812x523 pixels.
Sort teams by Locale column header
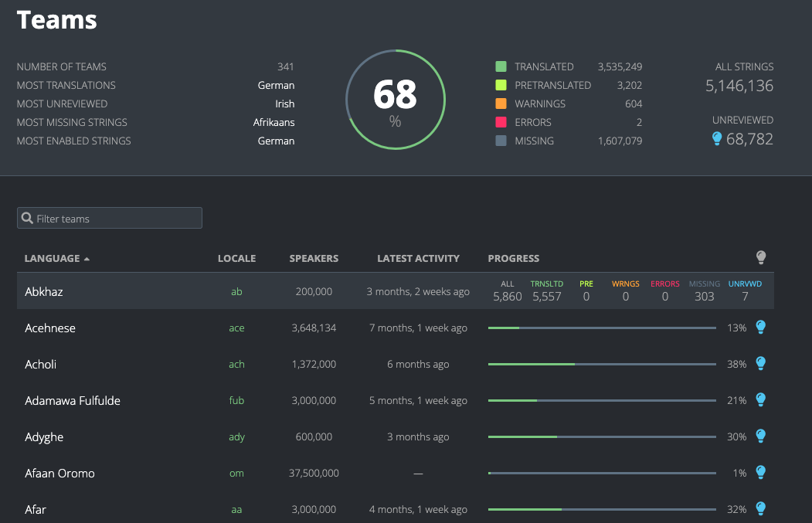(x=236, y=259)
